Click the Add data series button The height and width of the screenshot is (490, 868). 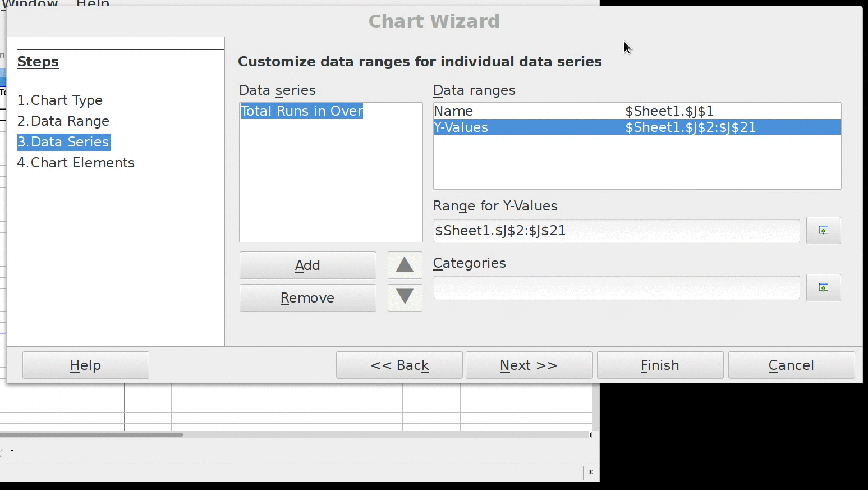tap(307, 265)
